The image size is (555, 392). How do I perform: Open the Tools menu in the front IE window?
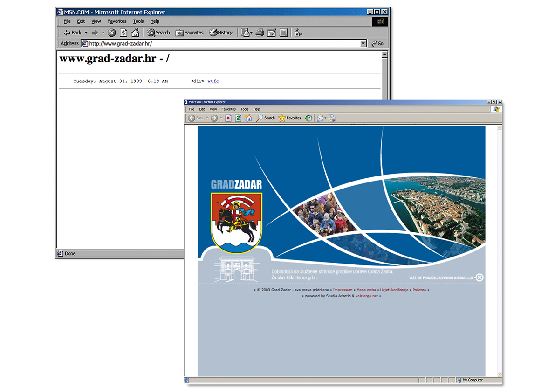coord(245,109)
